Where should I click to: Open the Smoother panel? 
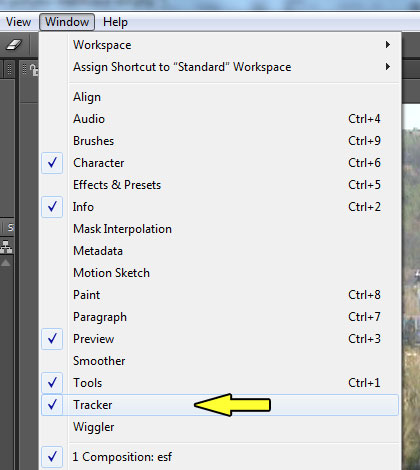click(x=220, y=361)
